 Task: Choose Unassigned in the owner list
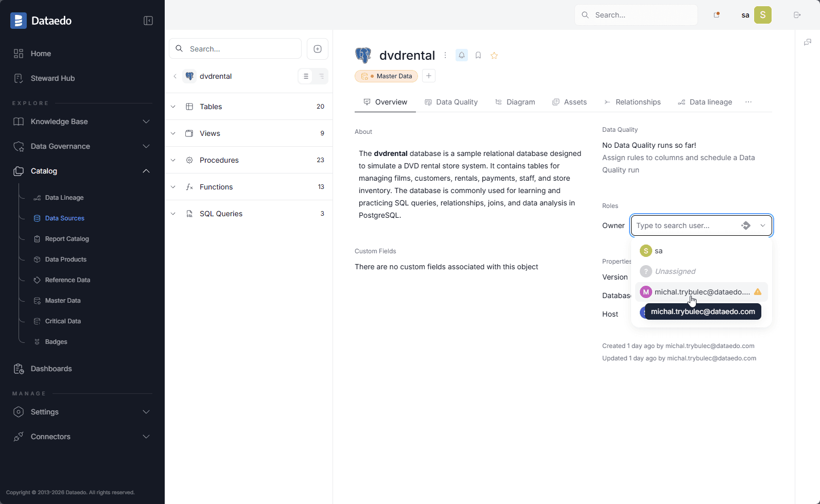click(702, 271)
